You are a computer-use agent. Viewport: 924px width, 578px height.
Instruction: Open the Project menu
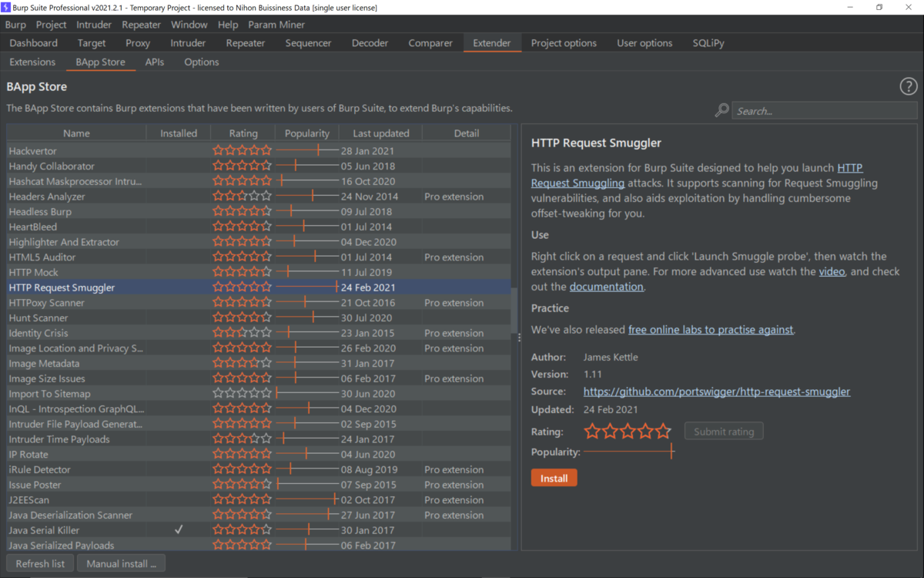tap(52, 25)
